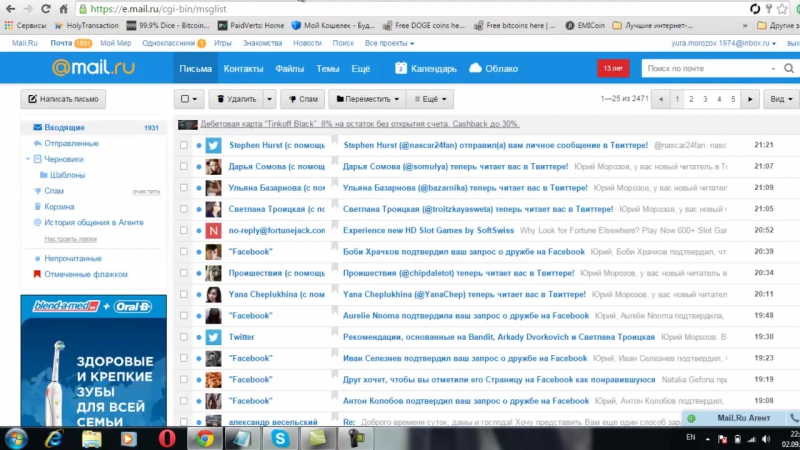Click fortunejack red N sender avatar

[213, 231]
